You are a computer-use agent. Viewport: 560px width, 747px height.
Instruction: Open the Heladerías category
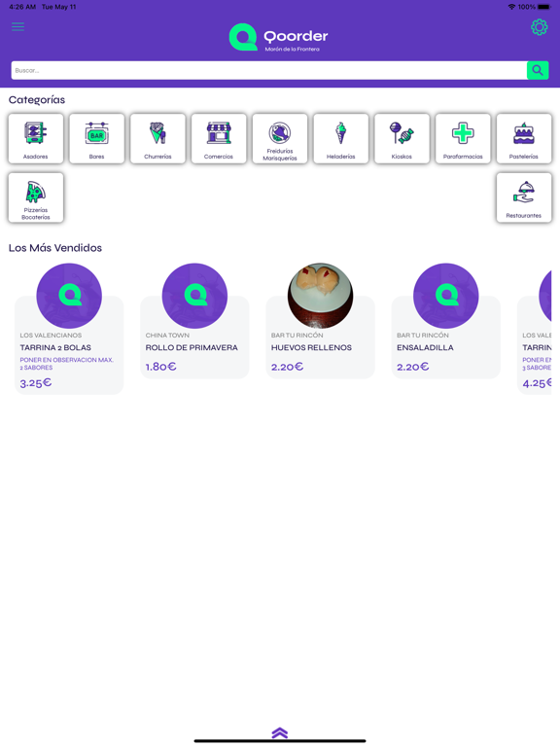point(340,139)
